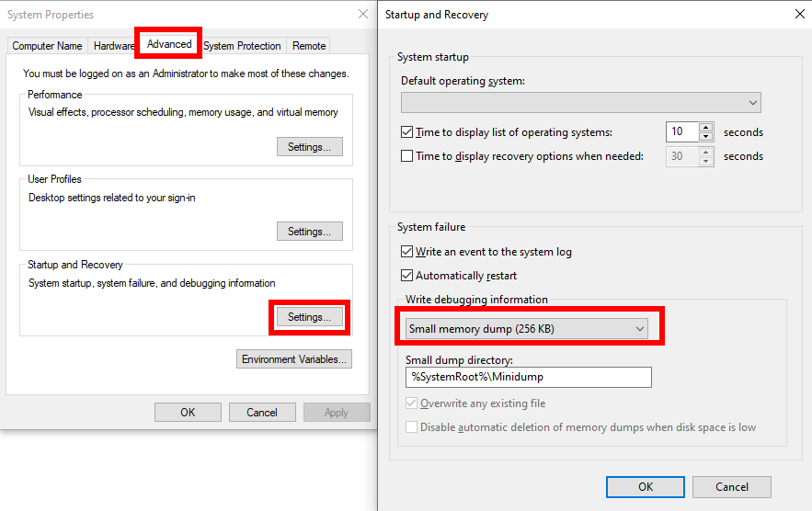Click the greyed Apply button in System Properties

point(337,412)
